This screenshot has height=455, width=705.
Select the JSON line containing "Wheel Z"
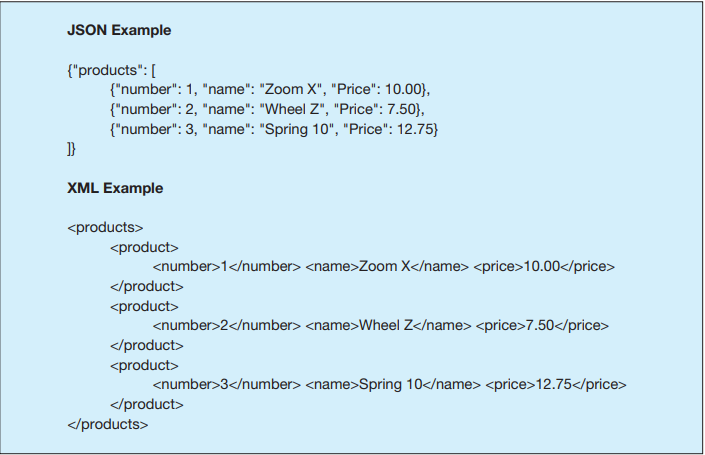268,109
